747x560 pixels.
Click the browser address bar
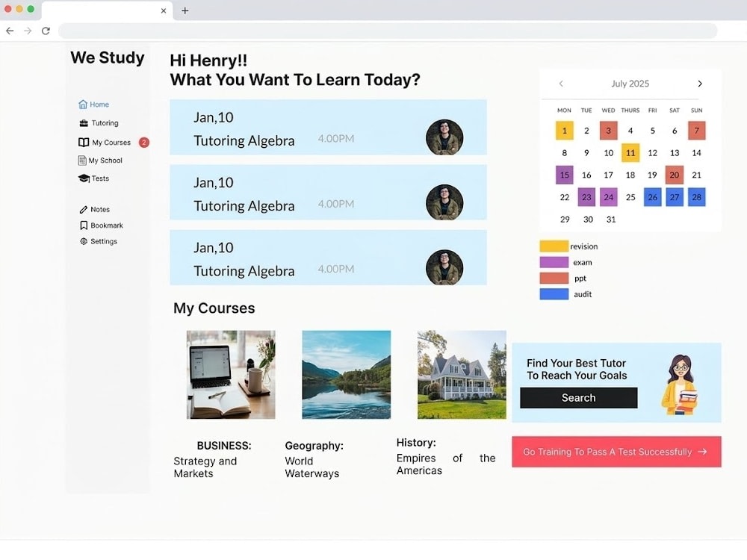click(x=388, y=31)
